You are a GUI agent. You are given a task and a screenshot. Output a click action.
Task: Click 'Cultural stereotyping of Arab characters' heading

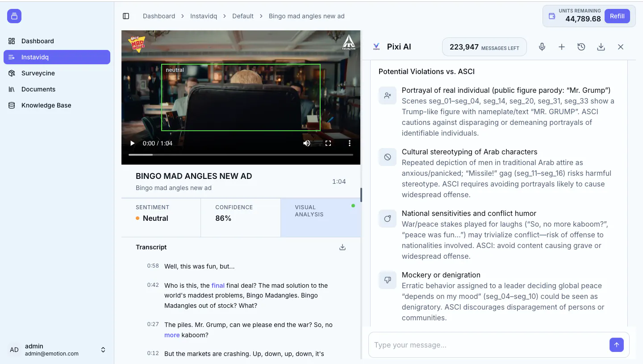tap(469, 152)
